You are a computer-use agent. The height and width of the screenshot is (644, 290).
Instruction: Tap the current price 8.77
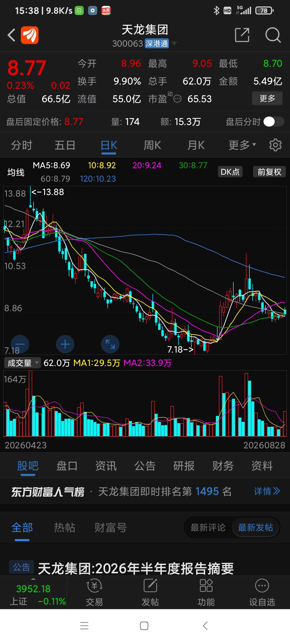pyautogui.click(x=27, y=68)
